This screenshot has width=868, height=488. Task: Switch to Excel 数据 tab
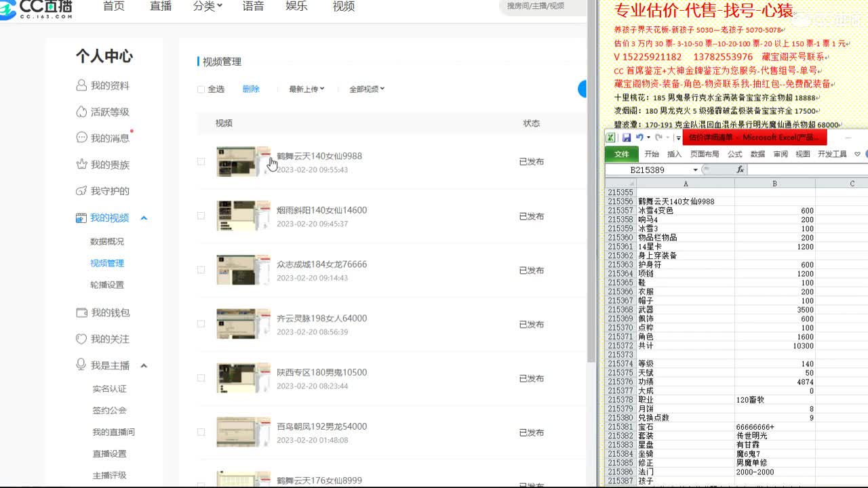757,154
